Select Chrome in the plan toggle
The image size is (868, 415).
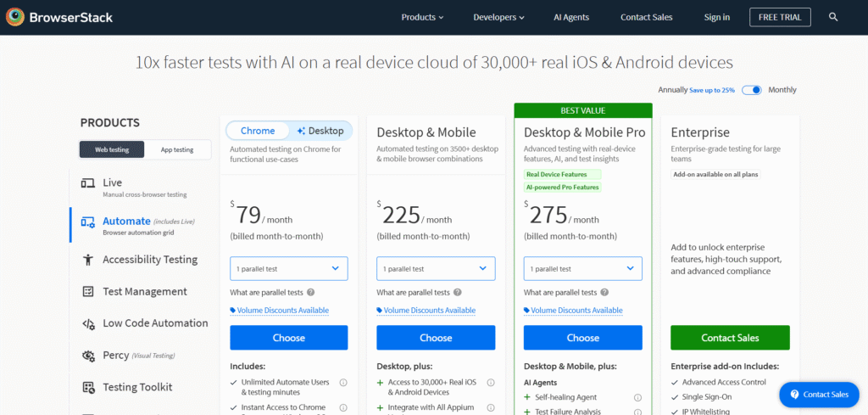(x=258, y=131)
